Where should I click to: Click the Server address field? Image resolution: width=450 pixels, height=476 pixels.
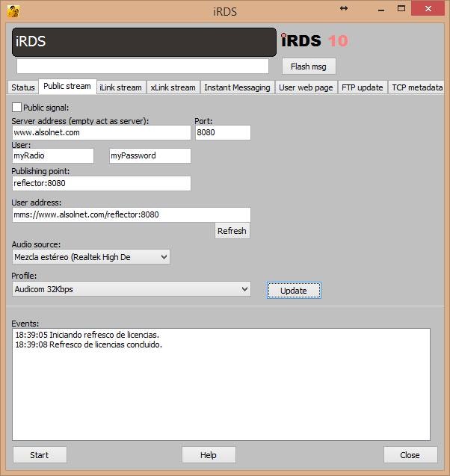(x=102, y=132)
